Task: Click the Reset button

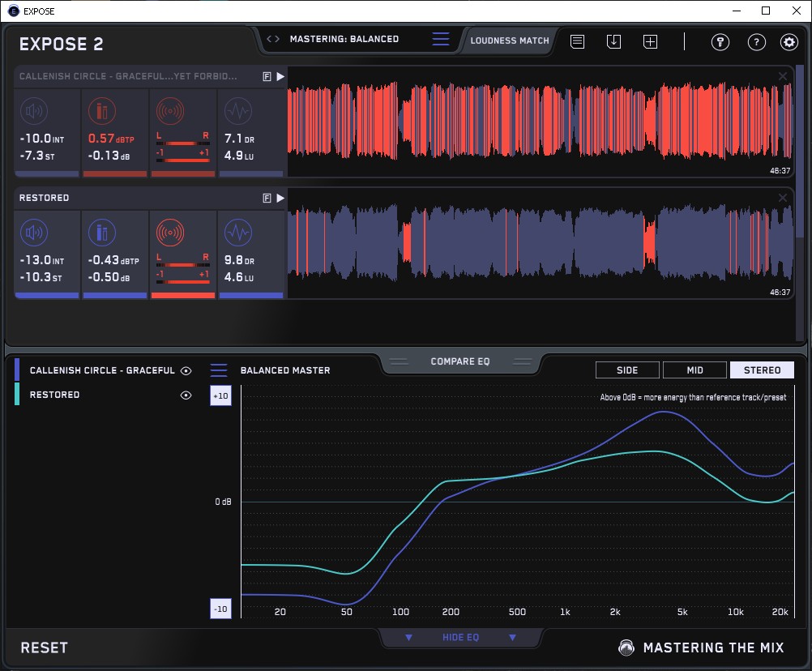Action: [x=45, y=647]
